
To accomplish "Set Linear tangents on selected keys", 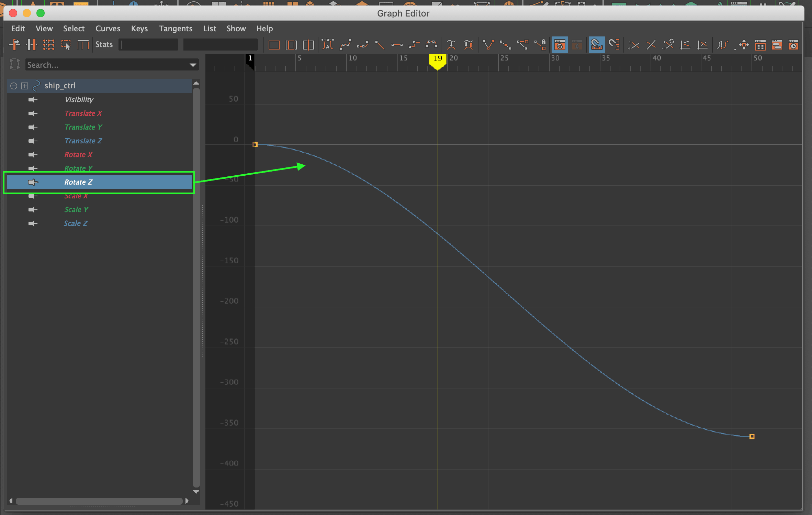I will click(380, 45).
